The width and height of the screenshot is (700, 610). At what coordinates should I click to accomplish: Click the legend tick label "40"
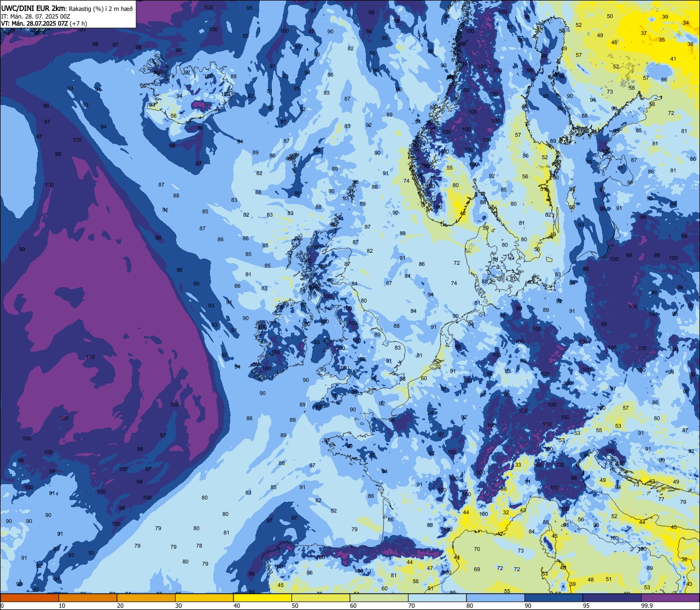236,606
